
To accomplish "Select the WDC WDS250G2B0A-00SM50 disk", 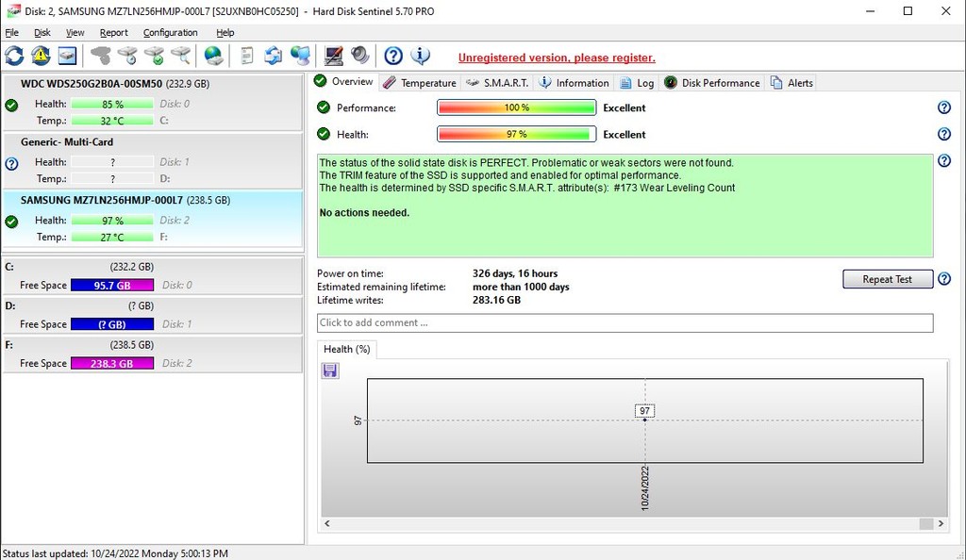I will (152, 102).
